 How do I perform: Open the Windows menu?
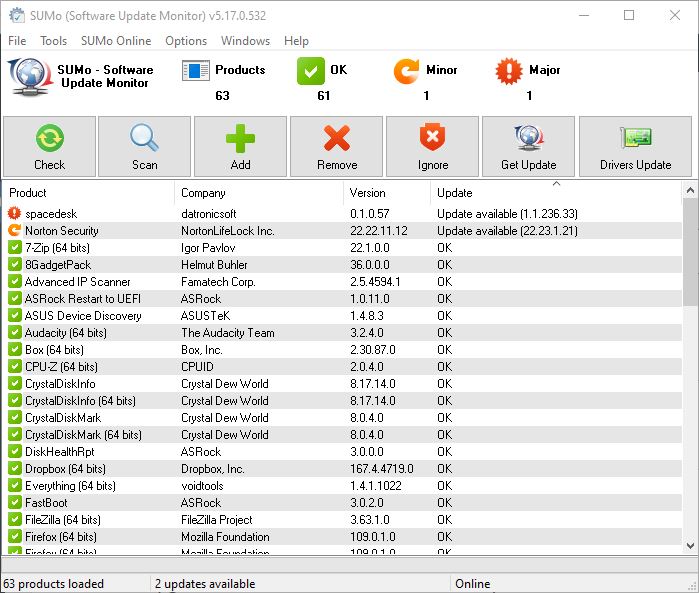coord(245,41)
